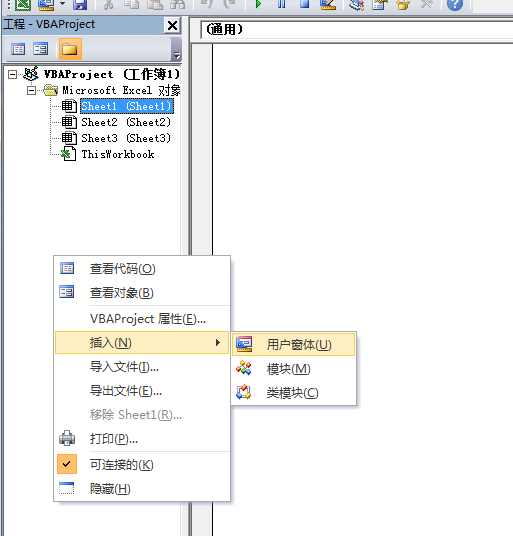The width and height of the screenshot is (513, 536).
Task: Open the (通用) object combo box
Action: coord(356,29)
